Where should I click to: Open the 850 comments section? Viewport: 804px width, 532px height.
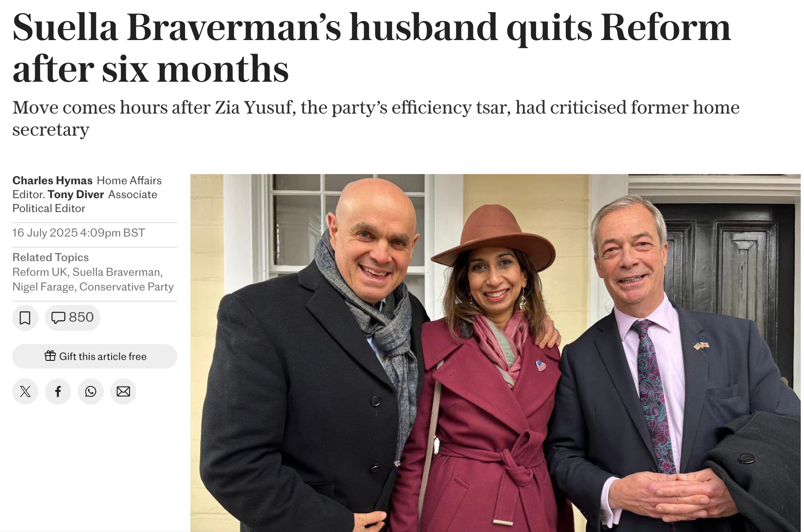(72, 317)
